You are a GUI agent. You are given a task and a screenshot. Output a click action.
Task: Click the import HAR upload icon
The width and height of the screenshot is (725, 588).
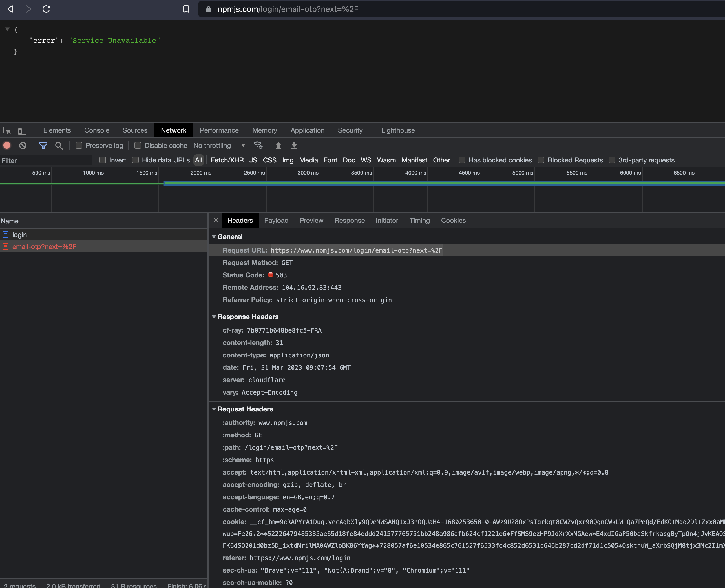point(278,145)
